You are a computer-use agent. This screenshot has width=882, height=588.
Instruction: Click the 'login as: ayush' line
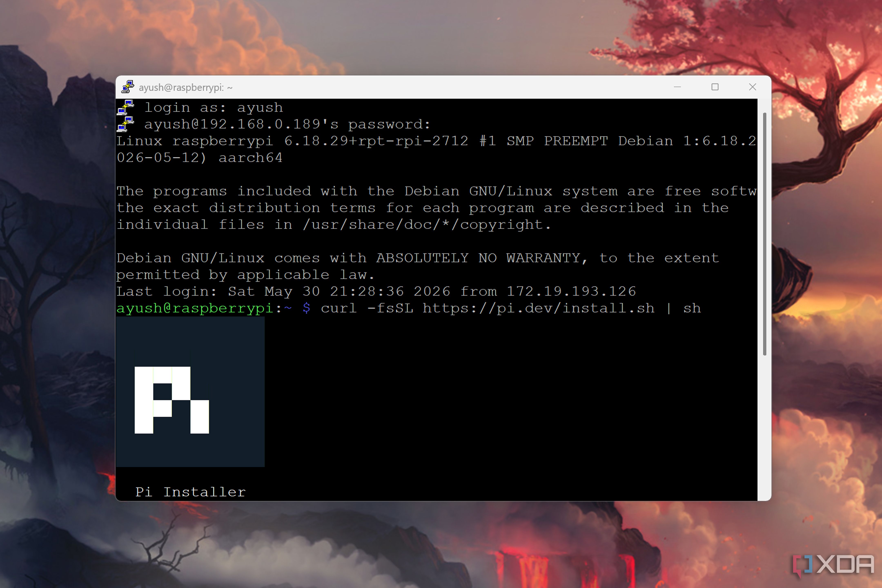pyautogui.click(x=213, y=108)
